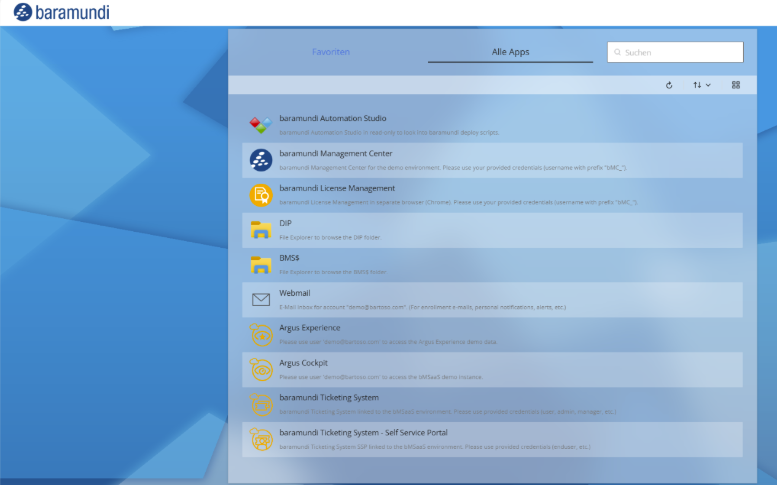Click 'File Explorer to browse the BMS$ folder' text
Image resolution: width=777 pixels, height=485 pixels.
[333, 272]
